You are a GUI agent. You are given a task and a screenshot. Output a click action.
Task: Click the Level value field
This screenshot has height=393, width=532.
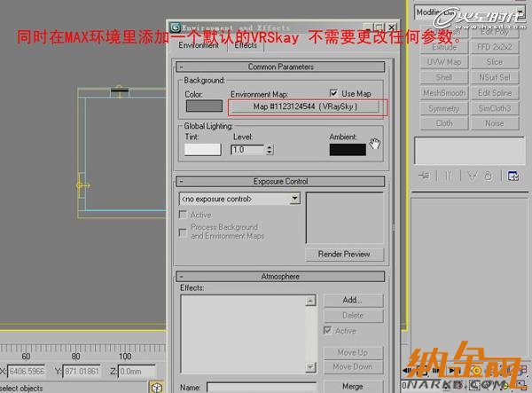[x=247, y=149]
